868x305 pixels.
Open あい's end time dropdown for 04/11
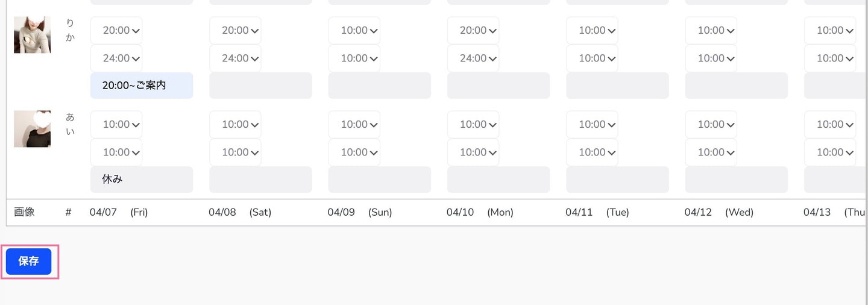click(x=592, y=152)
